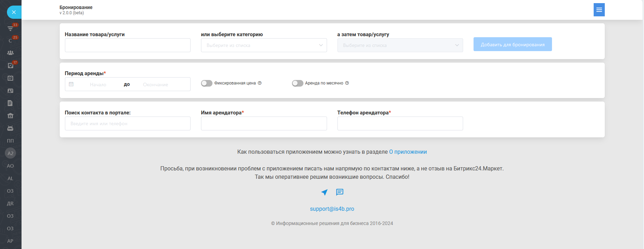The image size is (644, 249).
Task: Expand the category selection dropdown
Action: 264,45
